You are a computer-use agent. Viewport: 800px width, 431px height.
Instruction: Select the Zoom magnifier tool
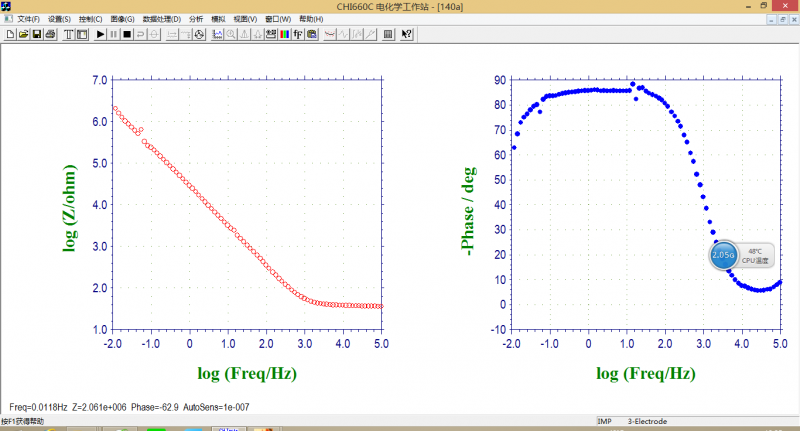(x=231, y=34)
